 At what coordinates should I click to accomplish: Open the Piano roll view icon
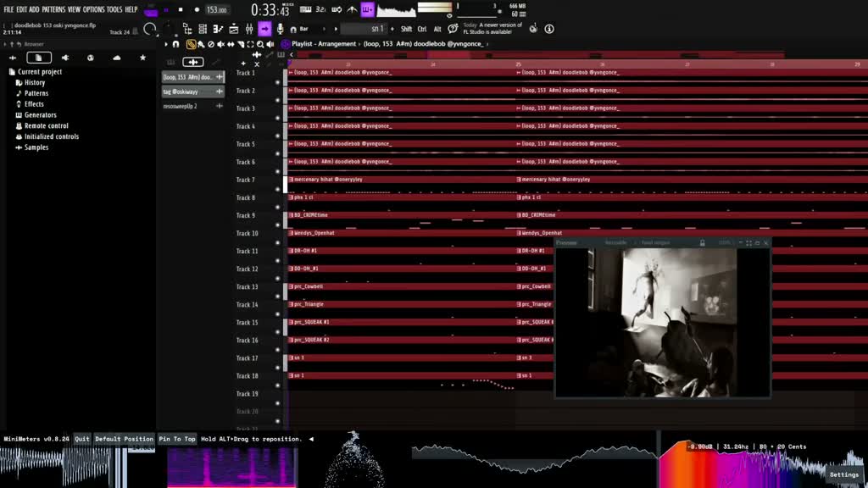(x=218, y=29)
